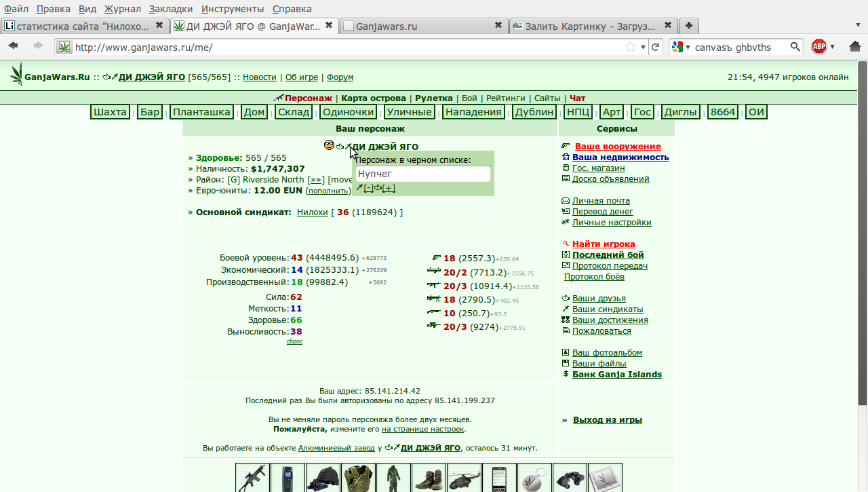Click the пополнить link for Евро-юниты
Screen dimensions: 868x492
pyautogui.click(x=328, y=191)
